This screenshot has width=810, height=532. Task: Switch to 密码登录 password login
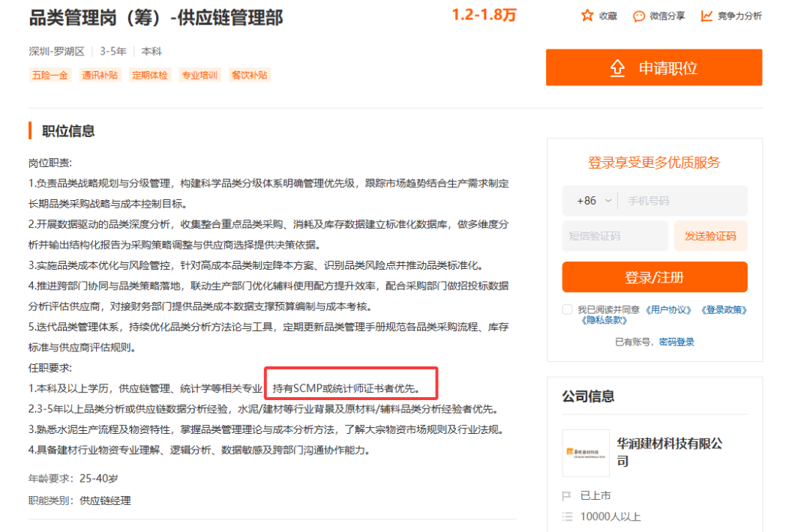pos(676,342)
